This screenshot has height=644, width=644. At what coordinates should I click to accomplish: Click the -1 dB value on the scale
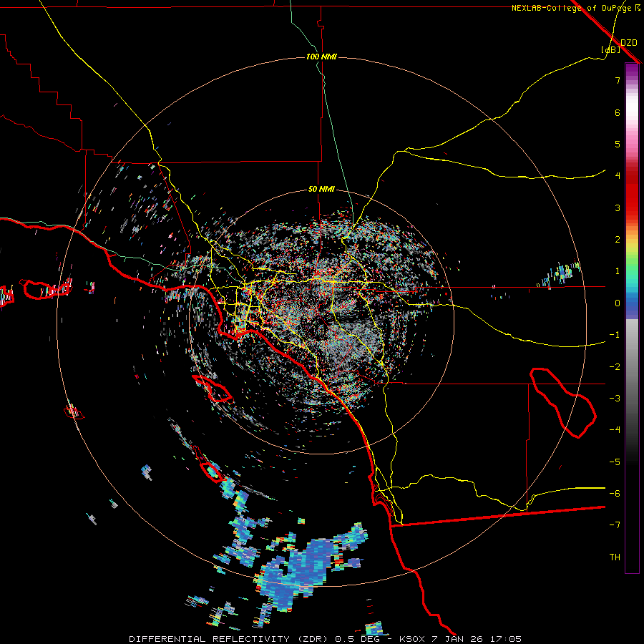tap(615, 335)
